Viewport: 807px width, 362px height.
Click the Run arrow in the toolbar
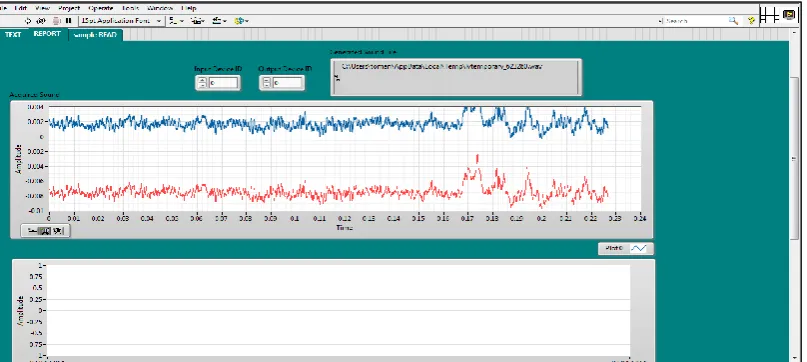point(28,21)
